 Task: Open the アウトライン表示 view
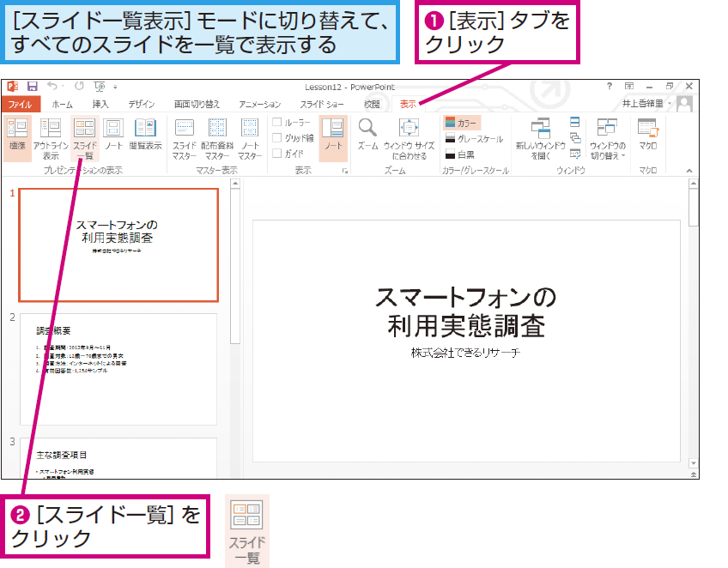[51, 138]
